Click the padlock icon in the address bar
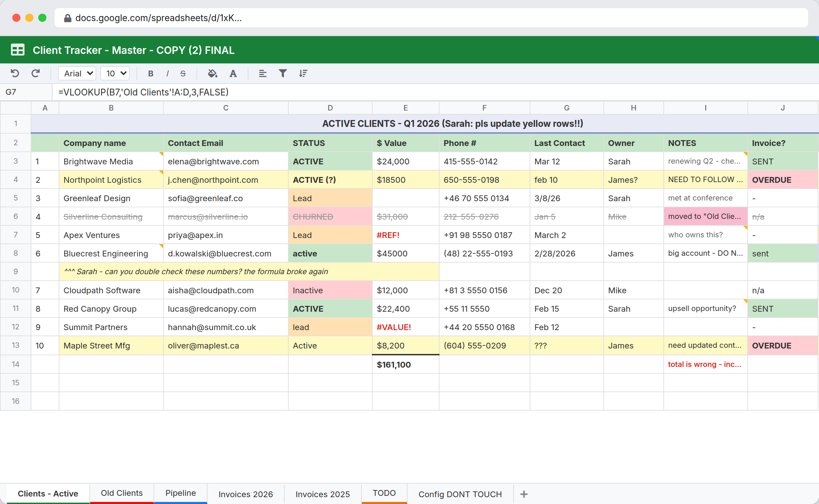Image resolution: width=819 pixels, height=504 pixels. (68, 18)
